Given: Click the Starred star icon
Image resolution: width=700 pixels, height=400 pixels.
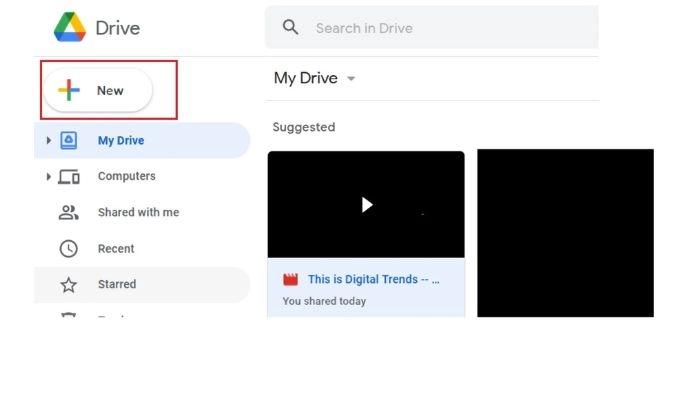Looking at the screenshot, I should click(69, 285).
